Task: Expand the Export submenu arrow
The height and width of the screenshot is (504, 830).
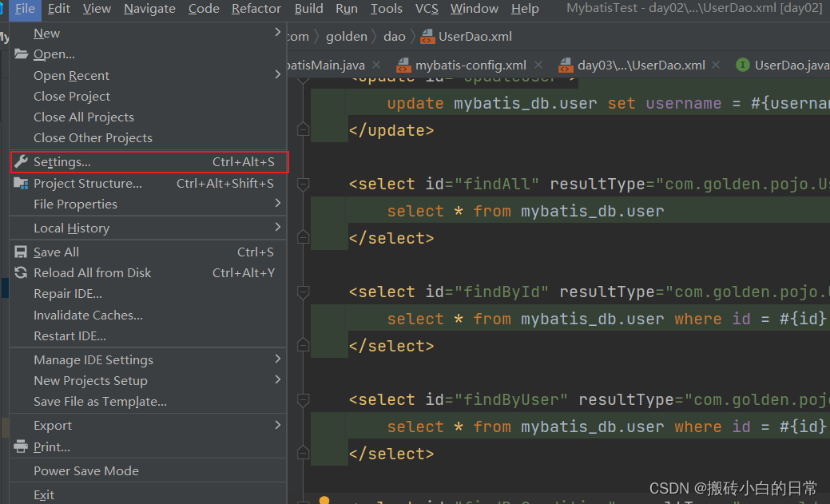Action: [278, 425]
